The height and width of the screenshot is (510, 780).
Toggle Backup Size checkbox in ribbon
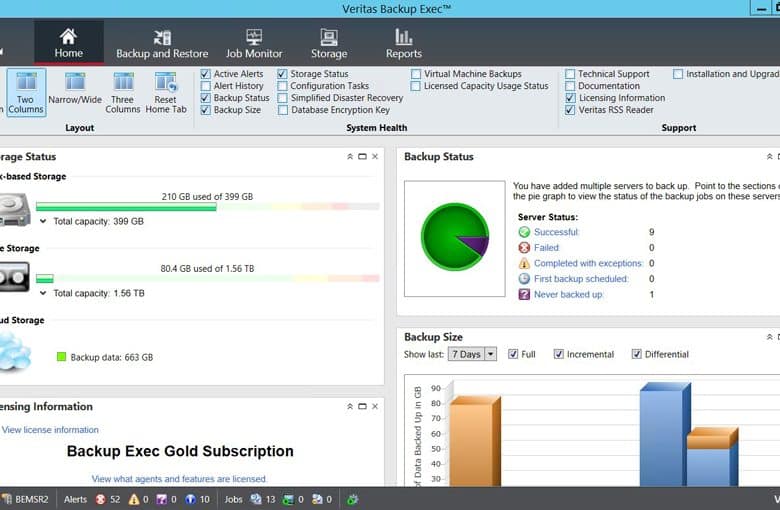(205, 109)
